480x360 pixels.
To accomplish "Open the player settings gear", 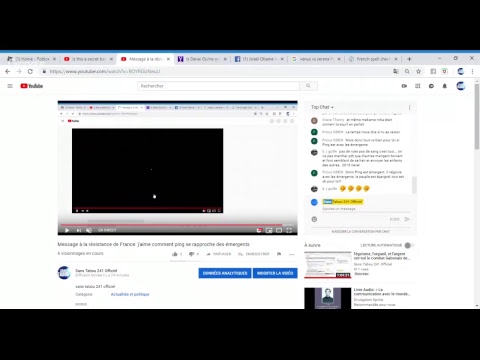I will 259,230.
